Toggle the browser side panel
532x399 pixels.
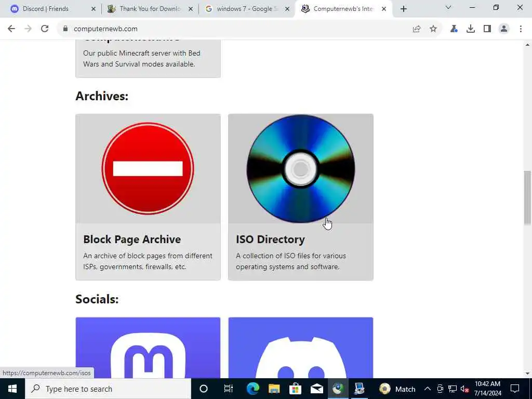(x=487, y=29)
